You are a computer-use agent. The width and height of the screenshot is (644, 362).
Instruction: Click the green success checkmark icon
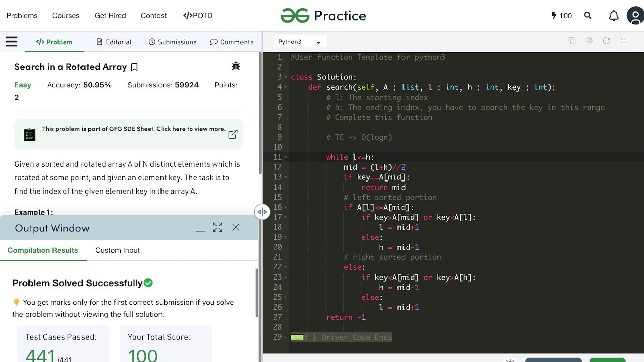(148, 283)
